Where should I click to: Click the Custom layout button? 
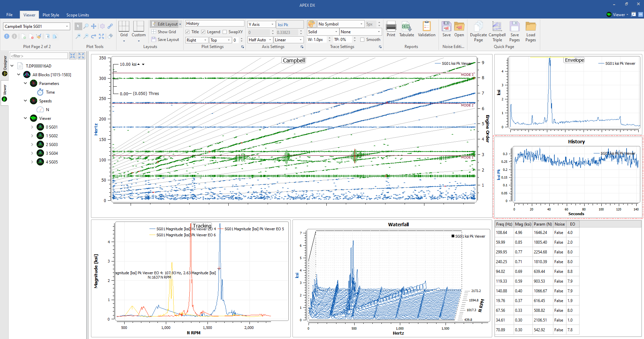click(x=139, y=31)
